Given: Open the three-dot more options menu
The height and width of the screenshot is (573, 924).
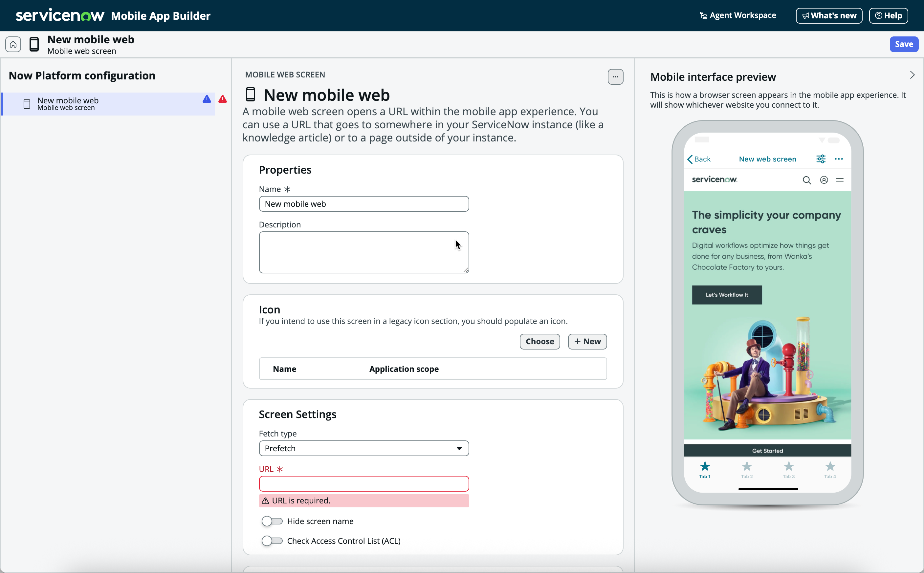Looking at the screenshot, I should tap(615, 77).
